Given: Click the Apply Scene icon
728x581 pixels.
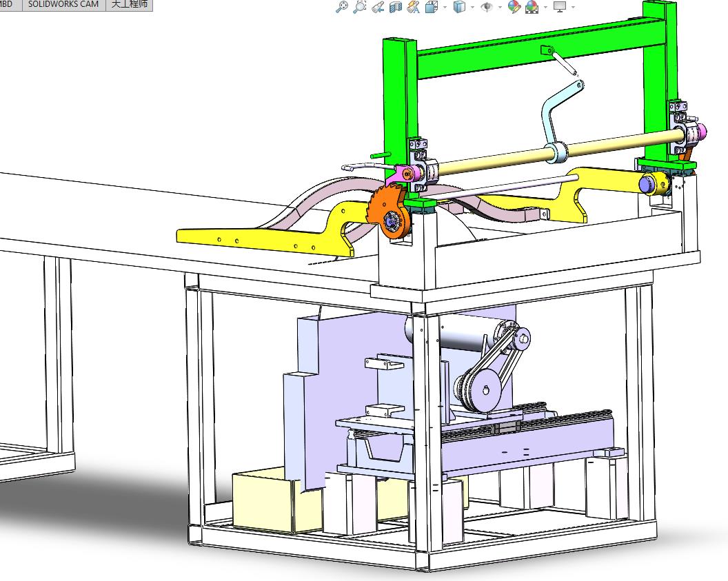Looking at the screenshot, I should [532, 7].
